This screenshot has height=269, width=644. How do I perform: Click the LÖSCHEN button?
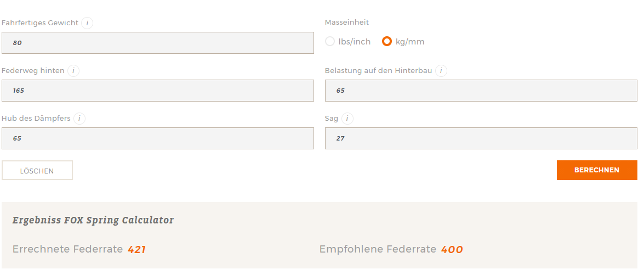[37, 171]
